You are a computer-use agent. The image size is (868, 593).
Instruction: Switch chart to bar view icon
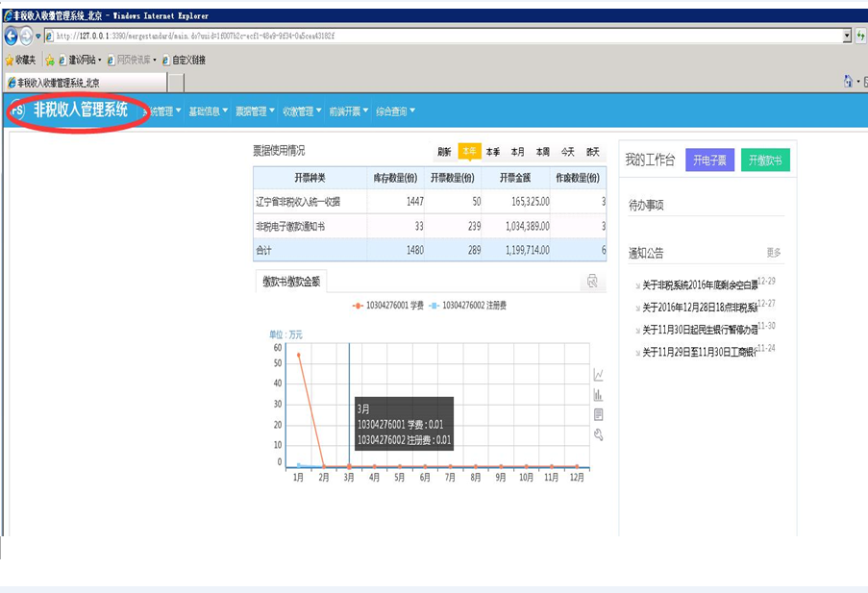click(599, 395)
